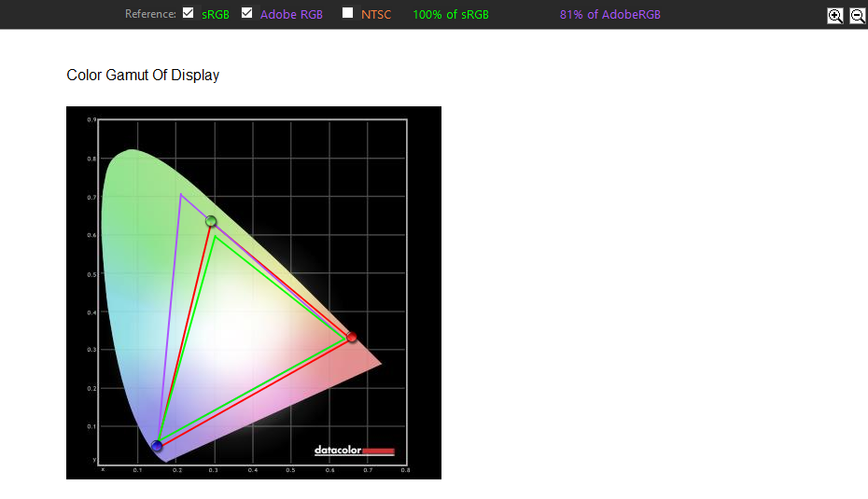Select the red primary marker on chart
This screenshot has height=499, width=868.
pyautogui.click(x=352, y=337)
